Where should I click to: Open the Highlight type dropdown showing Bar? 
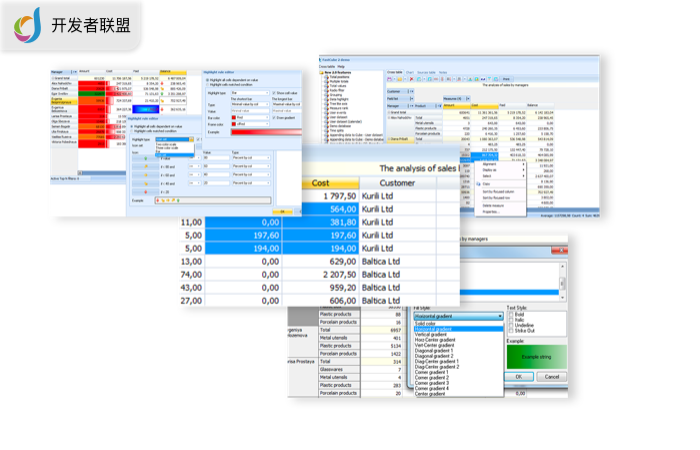pos(252,91)
